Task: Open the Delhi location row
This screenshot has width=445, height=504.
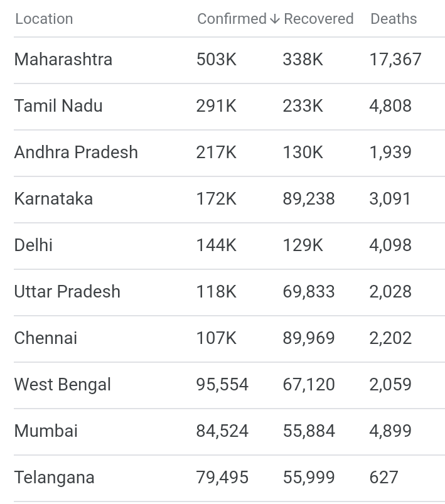Action: click(x=33, y=245)
